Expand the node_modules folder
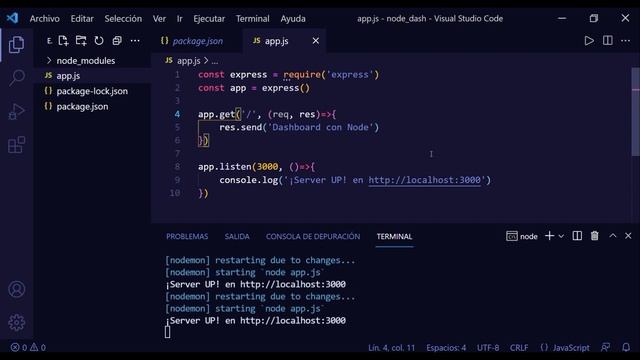The image size is (640, 360). pyautogui.click(x=86, y=61)
